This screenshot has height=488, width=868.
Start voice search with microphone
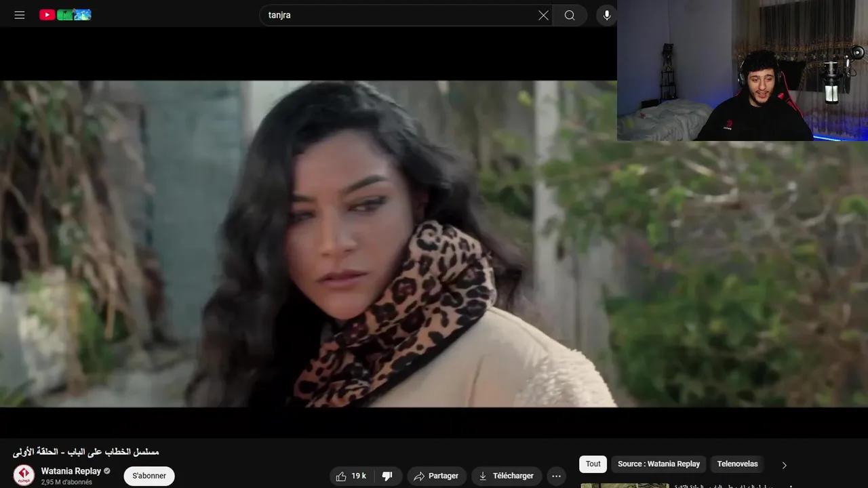tap(606, 15)
